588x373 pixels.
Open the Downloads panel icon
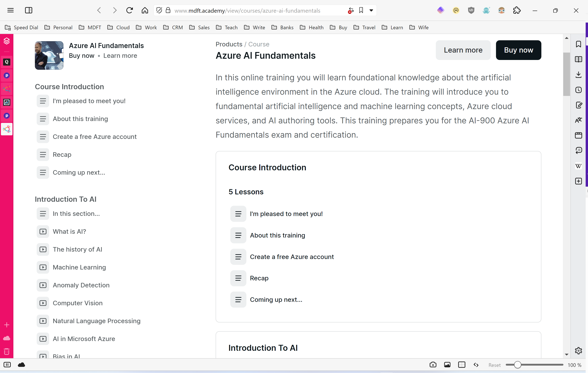[x=578, y=75]
